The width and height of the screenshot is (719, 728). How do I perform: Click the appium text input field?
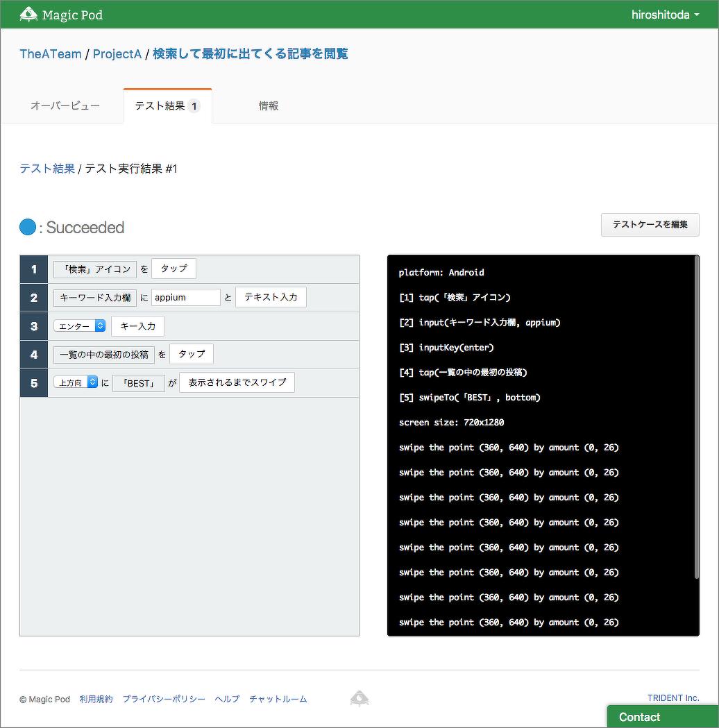click(x=185, y=297)
